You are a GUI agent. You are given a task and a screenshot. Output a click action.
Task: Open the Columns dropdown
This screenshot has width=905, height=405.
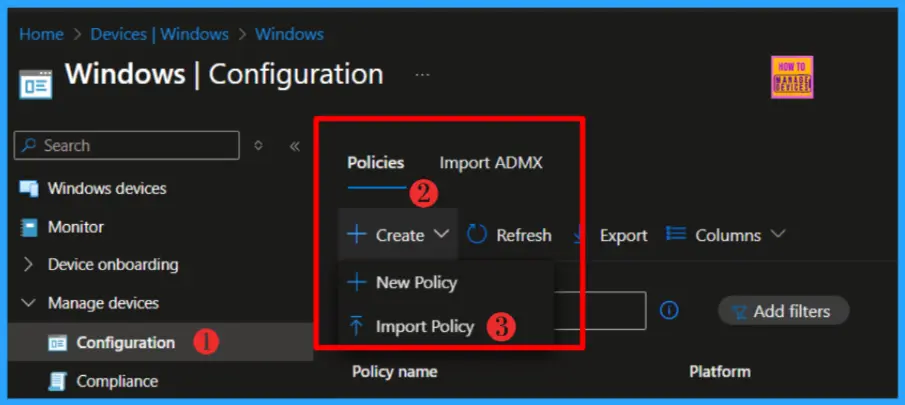pos(726,235)
